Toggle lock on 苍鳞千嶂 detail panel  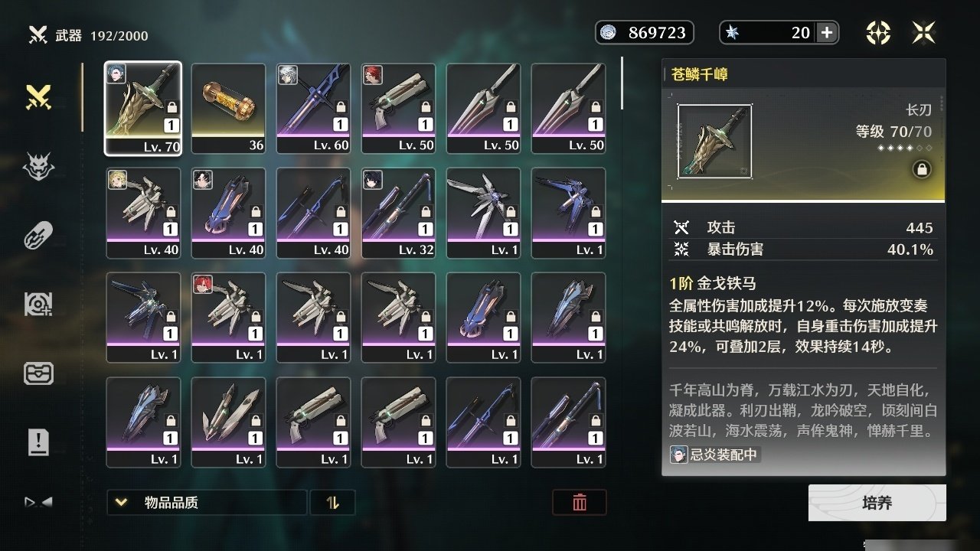922,170
